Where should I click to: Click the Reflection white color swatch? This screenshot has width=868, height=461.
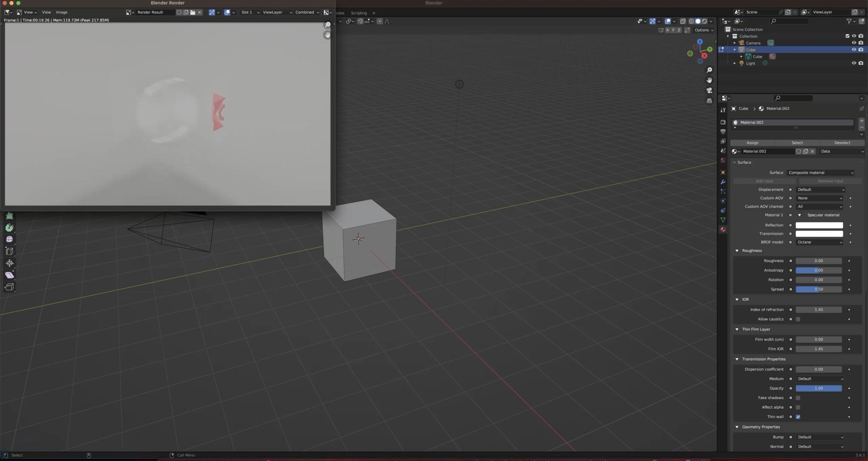(x=819, y=225)
